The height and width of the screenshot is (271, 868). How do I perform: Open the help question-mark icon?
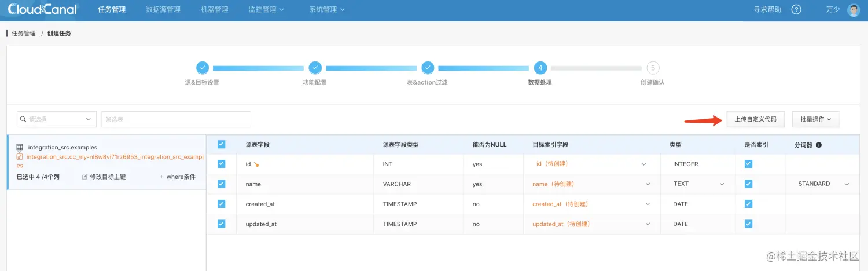tap(796, 9)
